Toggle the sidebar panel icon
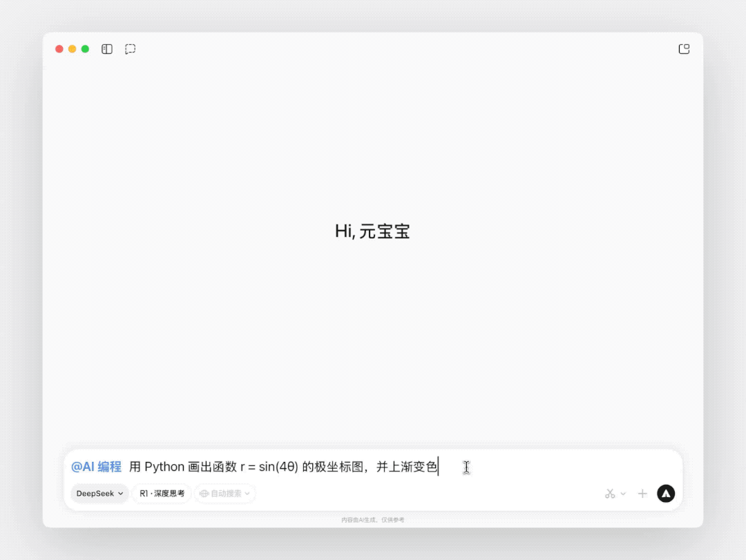Image resolution: width=746 pixels, height=560 pixels. tap(106, 49)
